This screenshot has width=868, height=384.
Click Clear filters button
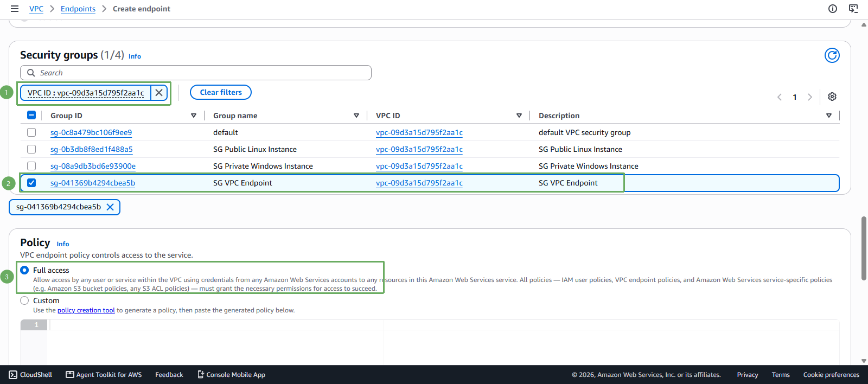click(x=221, y=92)
